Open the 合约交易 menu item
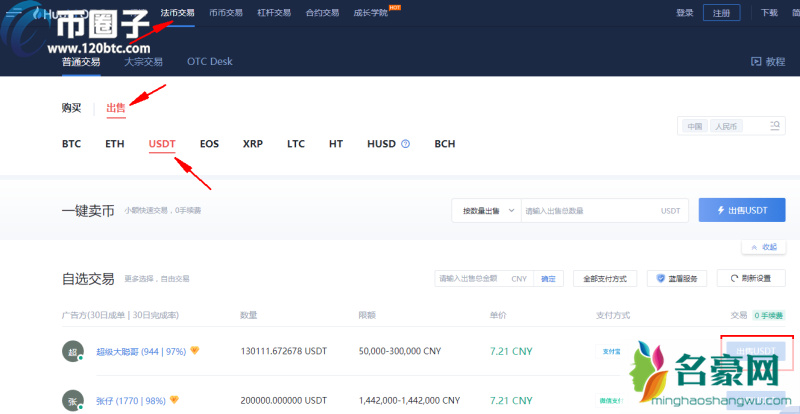This screenshot has height=414, width=800. (322, 13)
